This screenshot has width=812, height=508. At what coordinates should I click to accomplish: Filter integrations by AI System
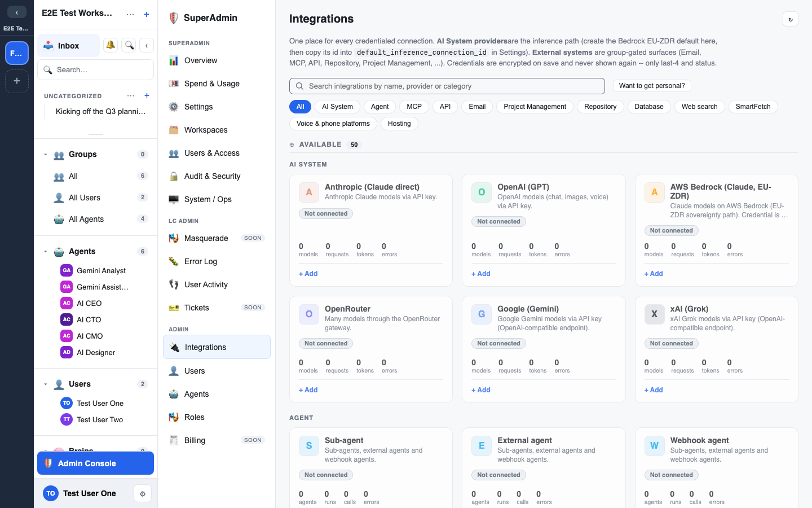[337, 107]
